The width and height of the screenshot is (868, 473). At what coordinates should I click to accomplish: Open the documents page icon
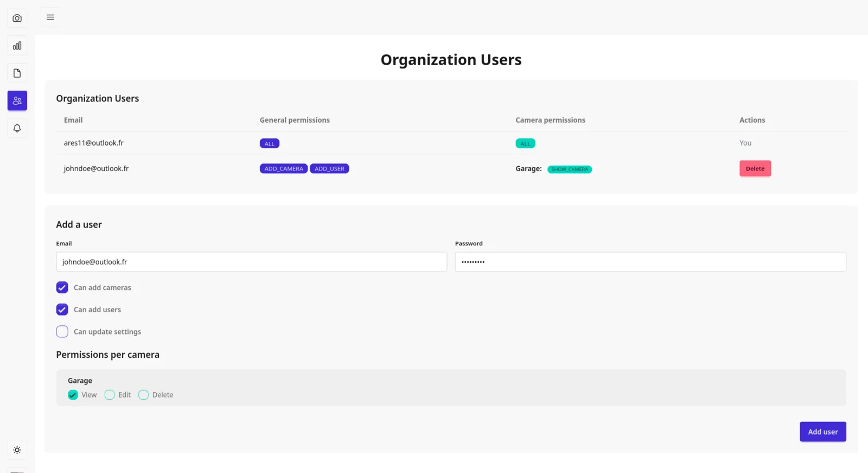click(x=17, y=73)
